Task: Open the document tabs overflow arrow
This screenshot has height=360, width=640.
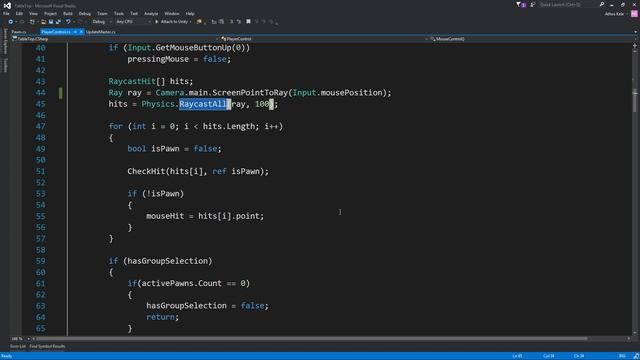Action: coord(636,32)
